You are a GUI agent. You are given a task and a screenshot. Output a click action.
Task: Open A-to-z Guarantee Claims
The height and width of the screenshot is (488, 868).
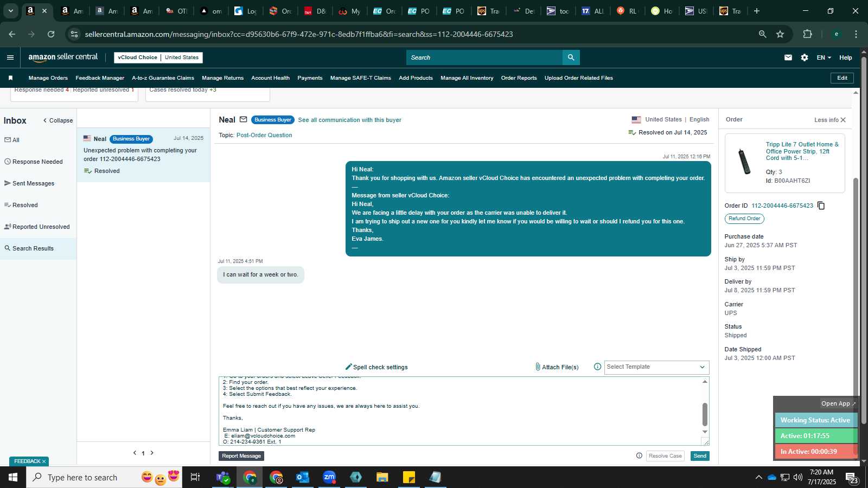click(x=163, y=78)
